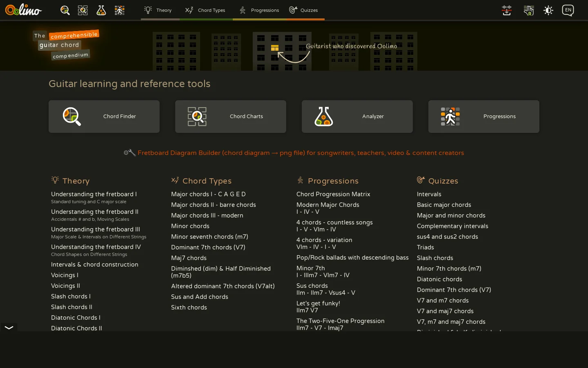This screenshot has height=368, width=588.
Task: Open 'Understanding the fretboard I' lesson
Action: 94,194
